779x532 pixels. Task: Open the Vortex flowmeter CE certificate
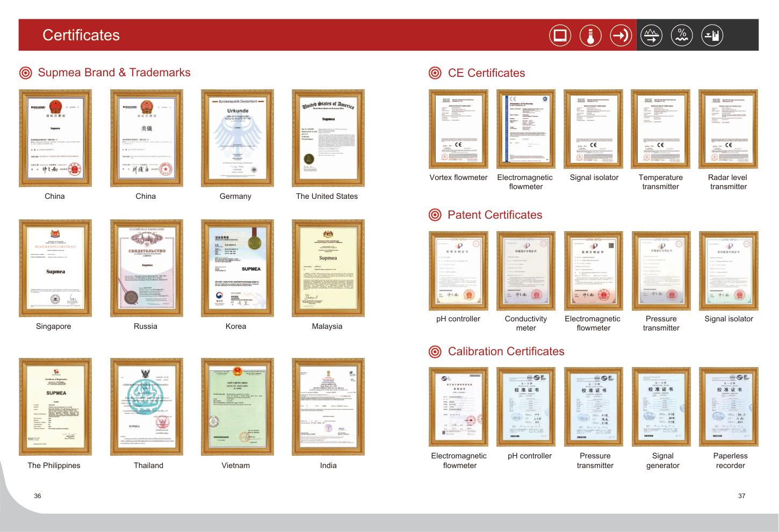point(459,129)
